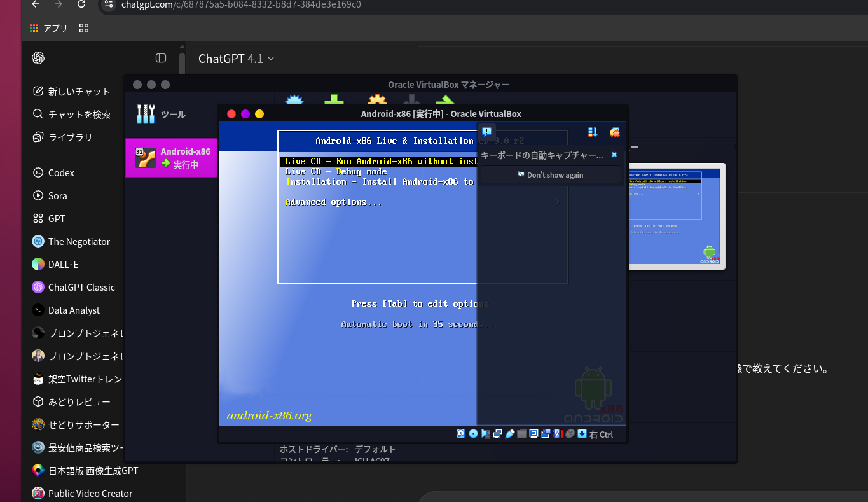Toggle notification sort order icon

click(593, 132)
